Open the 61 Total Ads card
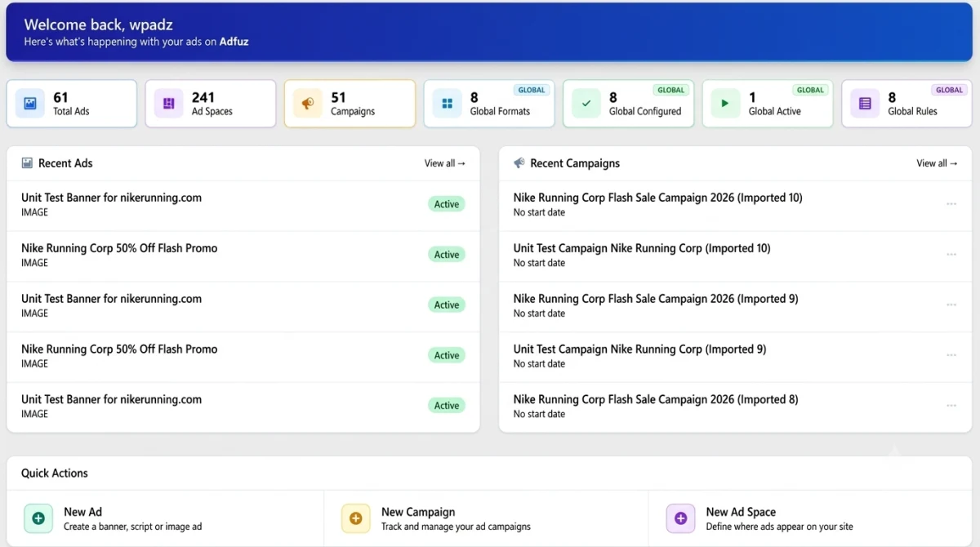Viewport: 980px width, 547px height. (x=72, y=104)
